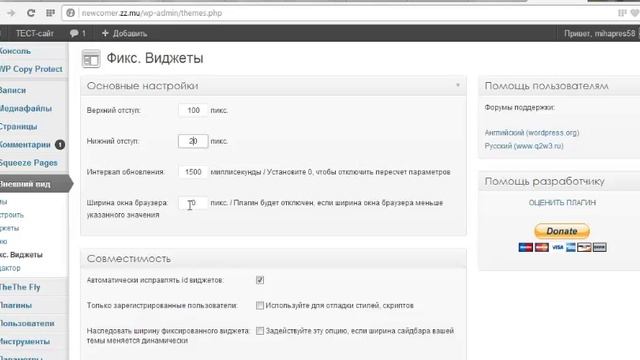Viewport: 640px width, 360px height.
Task: Open the browser apps grid icon
Action: pyautogui.click(x=51, y=13)
